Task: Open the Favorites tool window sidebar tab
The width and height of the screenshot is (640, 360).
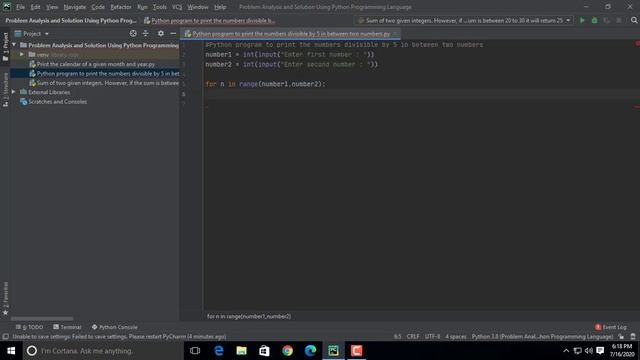Action: click(x=5, y=298)
